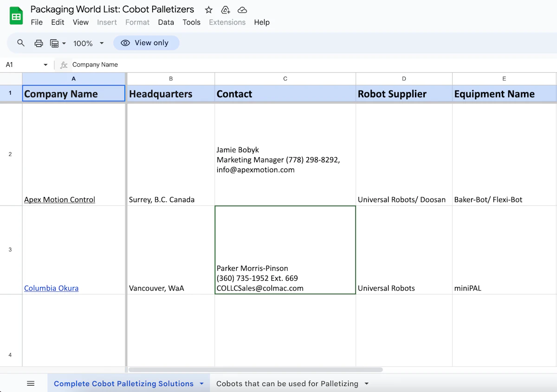Expand the filter views dropdown arrow

[64, 43]
